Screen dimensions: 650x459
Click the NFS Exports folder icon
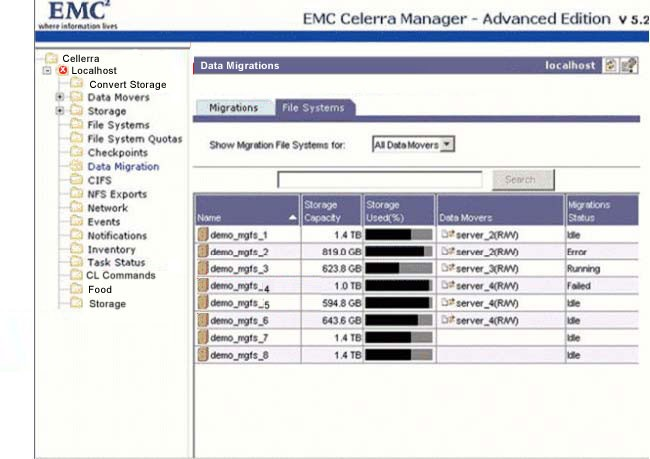tap(76, 193)
